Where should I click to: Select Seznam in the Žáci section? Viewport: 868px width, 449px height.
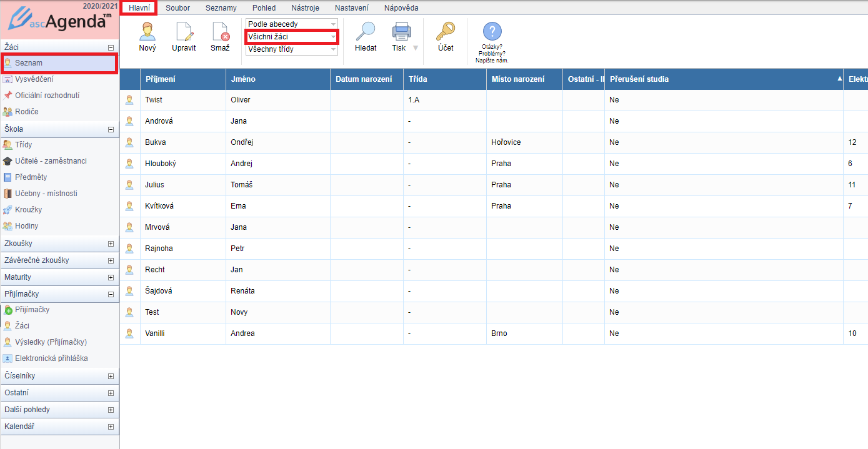coord(59,63)
